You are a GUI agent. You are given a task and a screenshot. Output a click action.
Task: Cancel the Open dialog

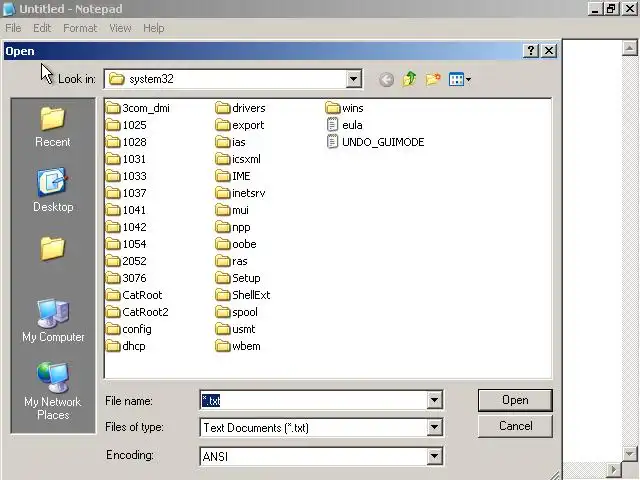(x=515, y=426)
